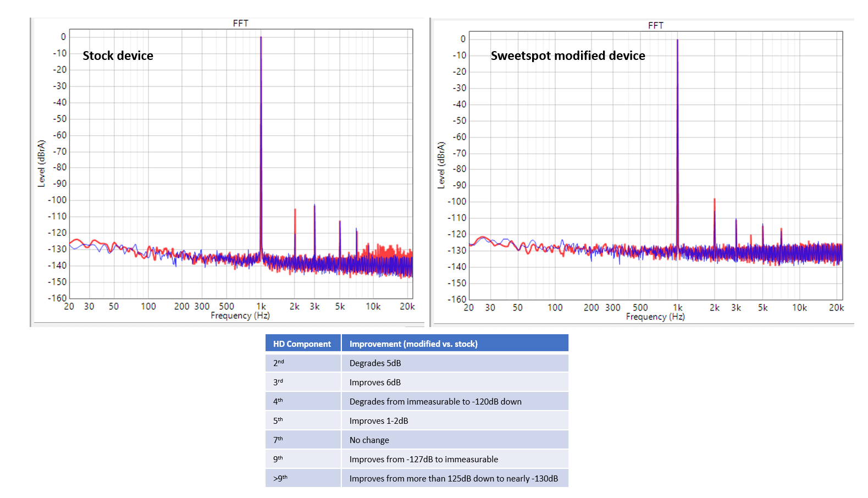The width and height of the screenshot is (868, 498).
Task: Click the 'Level (dBrA)' axis label on the modified chart
Action: coord(441,165)
